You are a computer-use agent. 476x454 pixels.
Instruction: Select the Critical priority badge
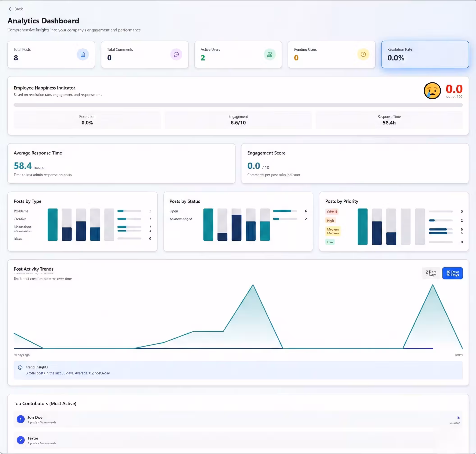332,211
